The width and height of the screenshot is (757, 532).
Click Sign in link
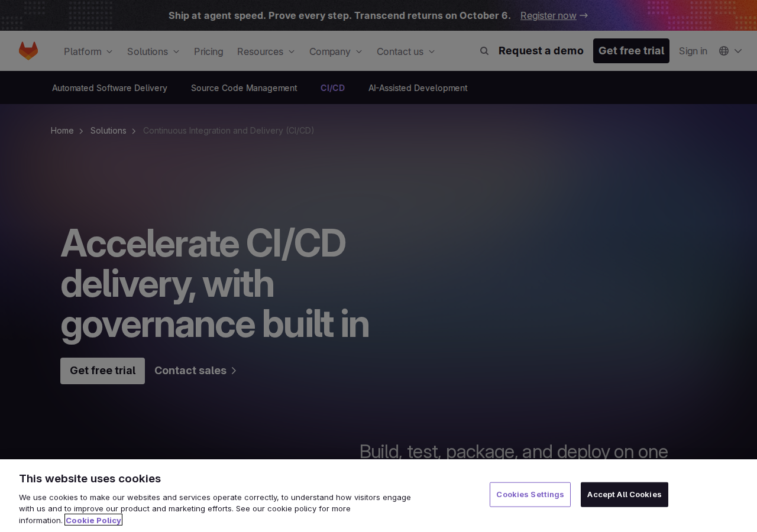click(693, 51)
